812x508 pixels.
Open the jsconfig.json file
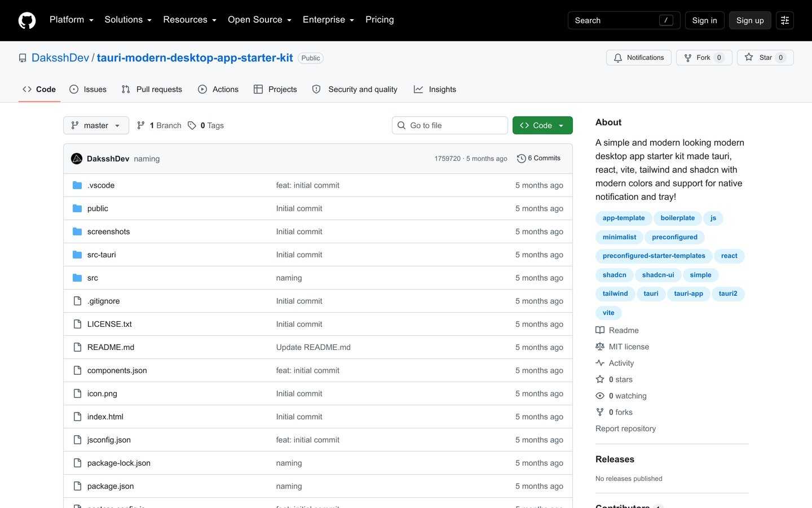[109, 440]
